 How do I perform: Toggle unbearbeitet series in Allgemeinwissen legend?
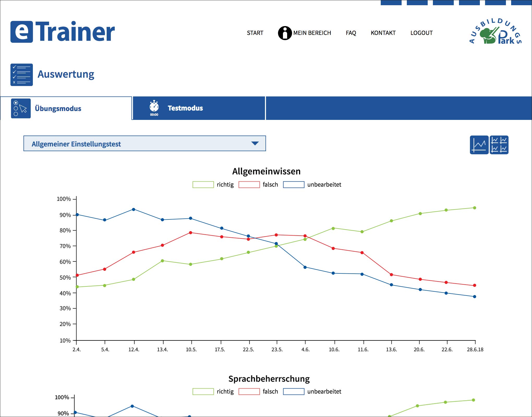click(x=294, y=185)
